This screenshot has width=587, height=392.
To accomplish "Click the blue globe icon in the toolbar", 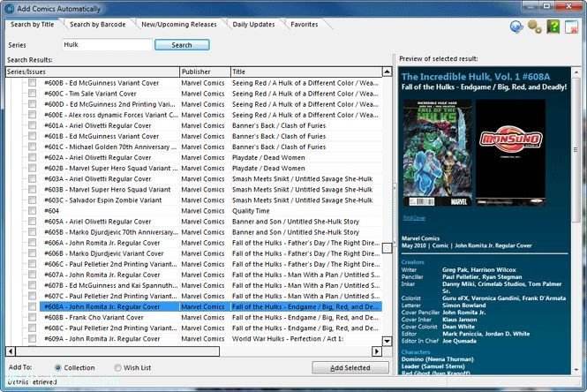I will pos(516,27).
